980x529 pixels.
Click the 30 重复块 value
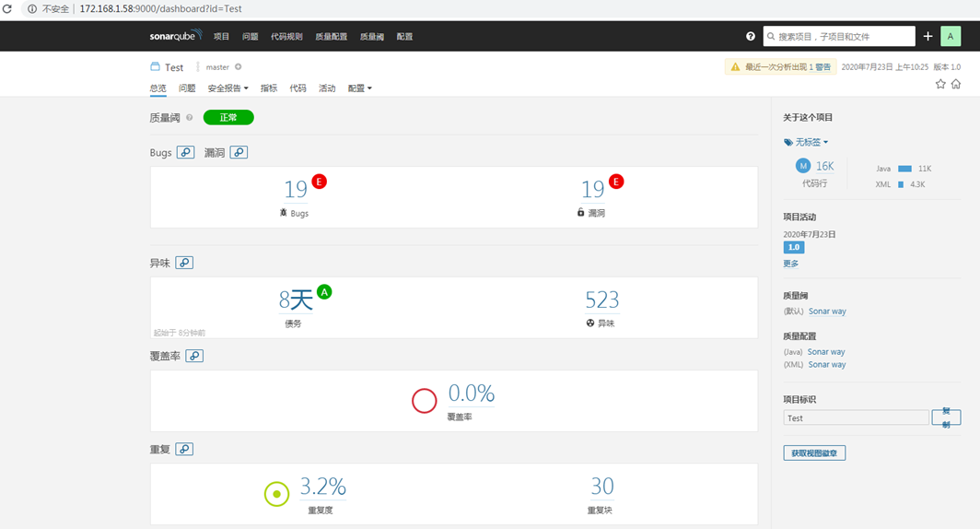coord(602,487)
